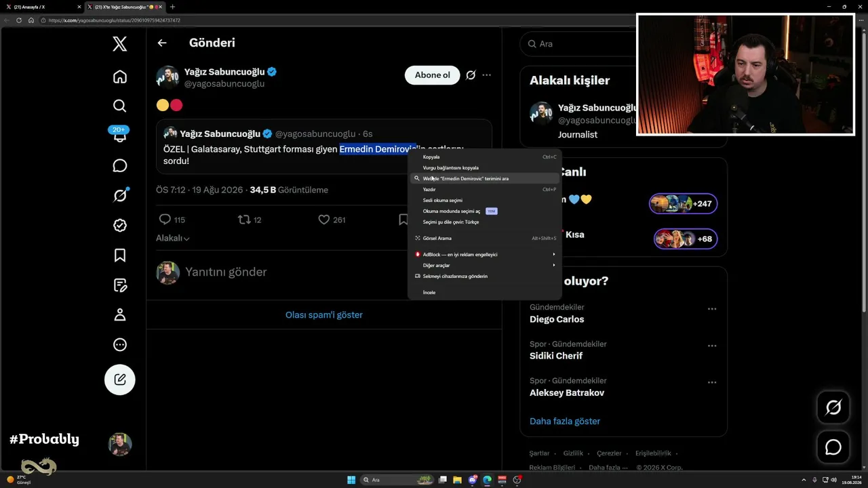The height and width of the screenshot is (488, 868).
Task: Open a new browser tab
Action: [172, 7]
